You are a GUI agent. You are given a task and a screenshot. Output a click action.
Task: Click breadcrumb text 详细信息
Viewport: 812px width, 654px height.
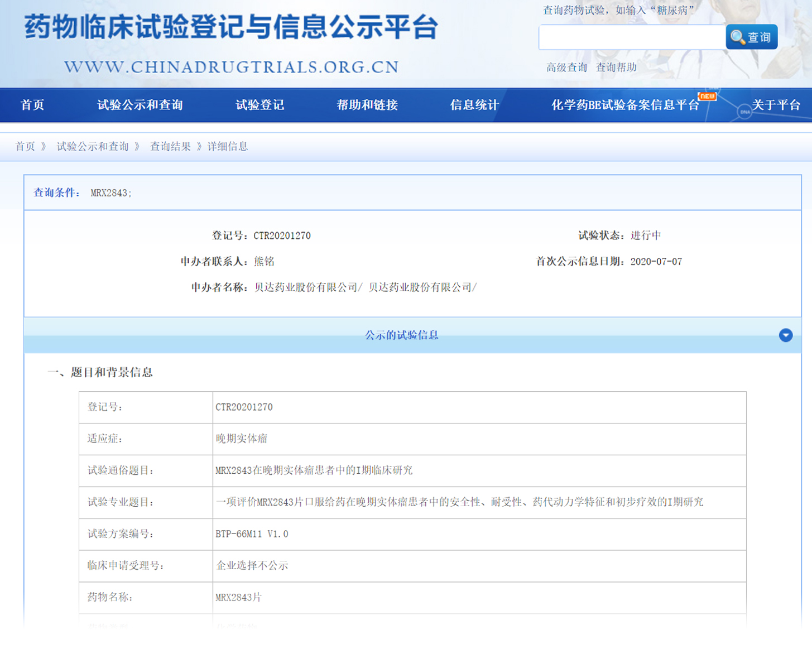pos(228,146)
